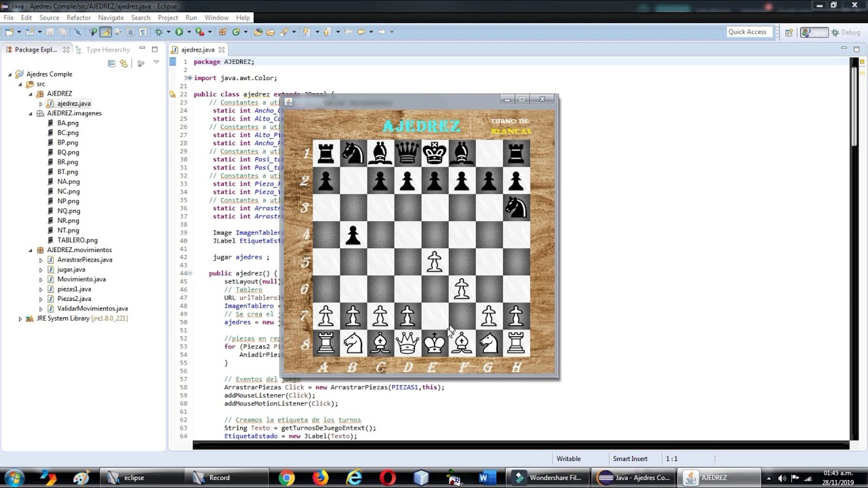868x488 pixels.
Task: Click the Save All toolbar icon
Action: pyautogui.click(x=62, y=32)
